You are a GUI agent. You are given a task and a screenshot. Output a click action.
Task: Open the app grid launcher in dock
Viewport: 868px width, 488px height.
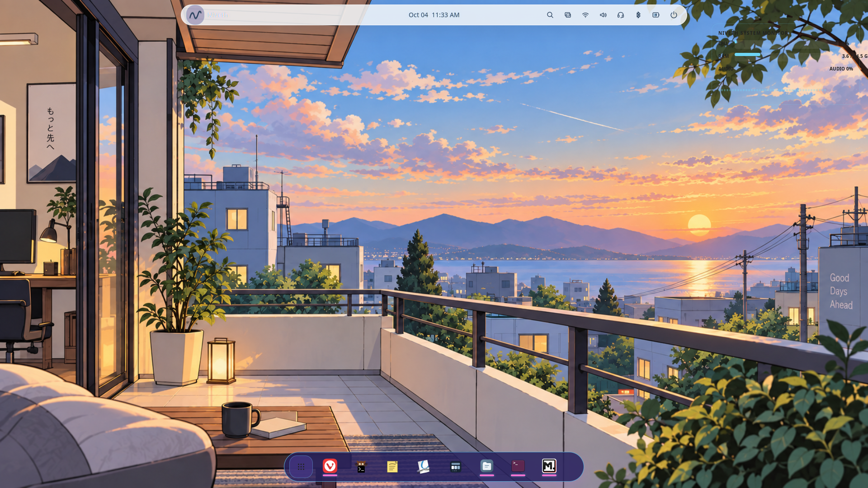pos(301,466)
